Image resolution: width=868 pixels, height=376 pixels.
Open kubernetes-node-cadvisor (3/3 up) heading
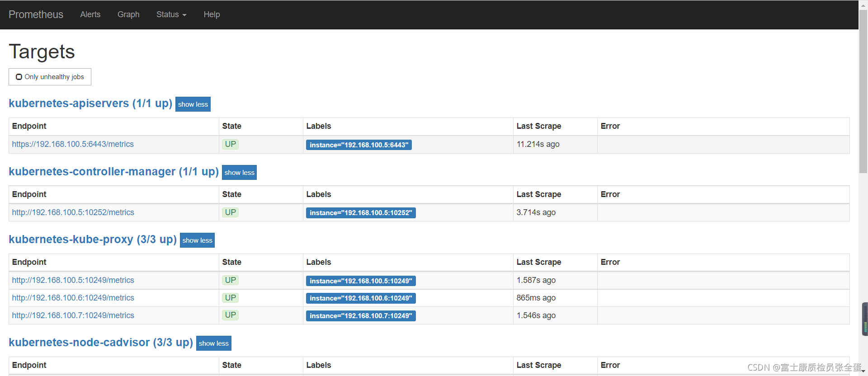tap(101, 343)
